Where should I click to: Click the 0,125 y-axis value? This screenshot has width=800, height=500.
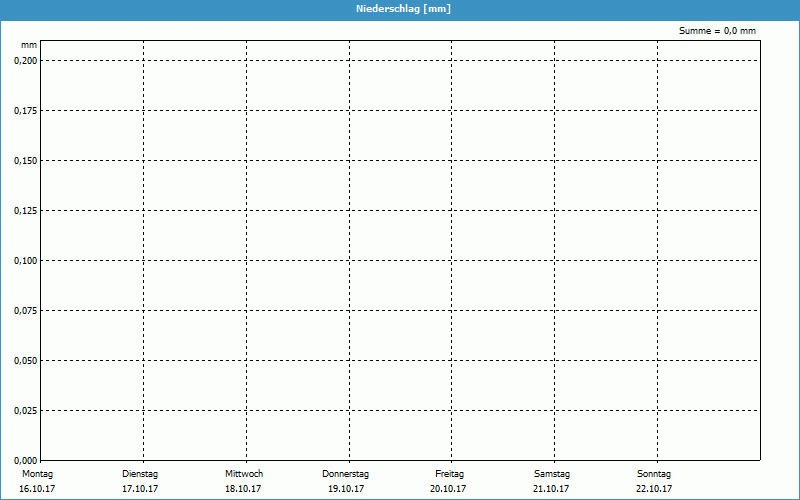pyautogui.click(x=26, y=211)
